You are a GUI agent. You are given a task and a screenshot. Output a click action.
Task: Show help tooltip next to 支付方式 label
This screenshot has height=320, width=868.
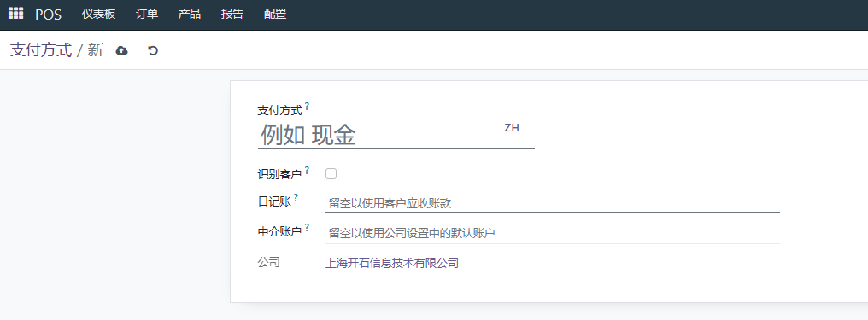(308, 105)
